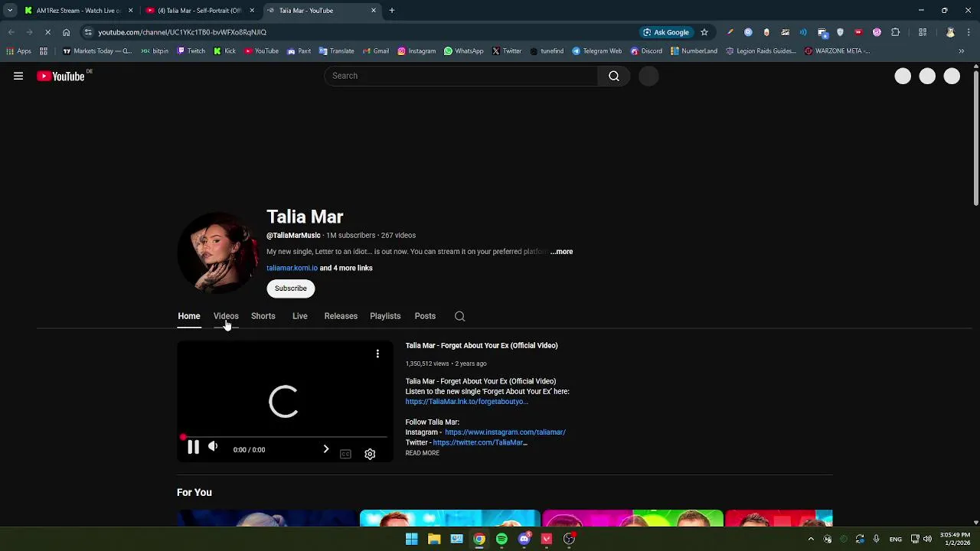
Task: Open File Explorer from the taskbar
Action: pyautogui.click(x=434, y=539)
